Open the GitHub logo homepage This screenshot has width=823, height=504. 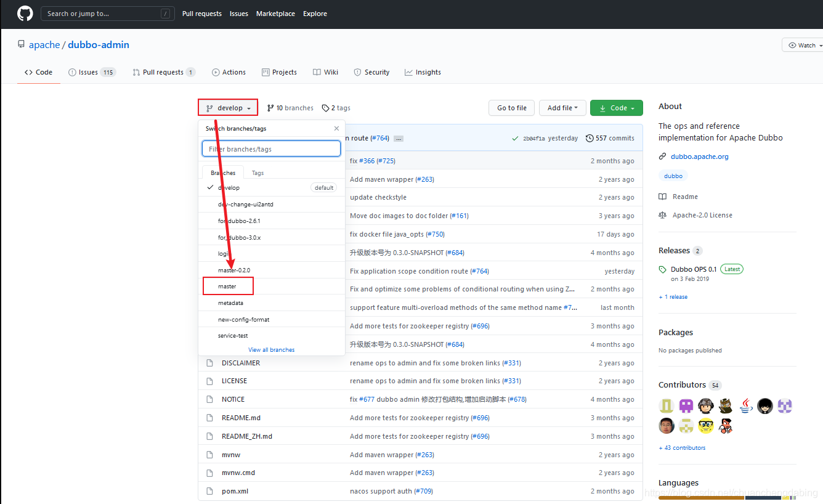pos(25,13)
